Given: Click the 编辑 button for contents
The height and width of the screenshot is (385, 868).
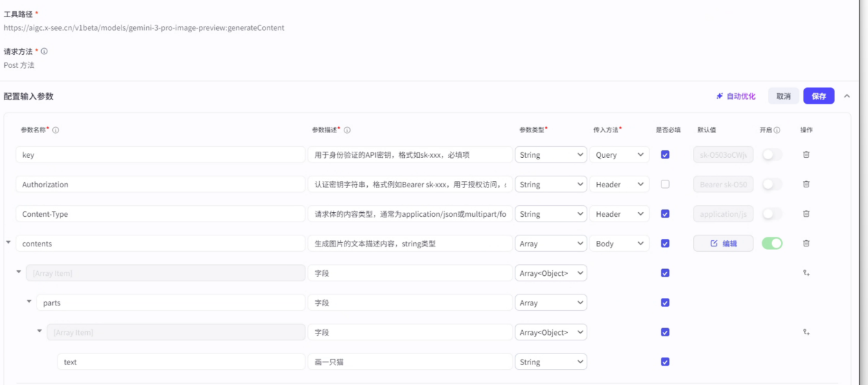Looking at the screenshot, I should (x=723, y=243).
